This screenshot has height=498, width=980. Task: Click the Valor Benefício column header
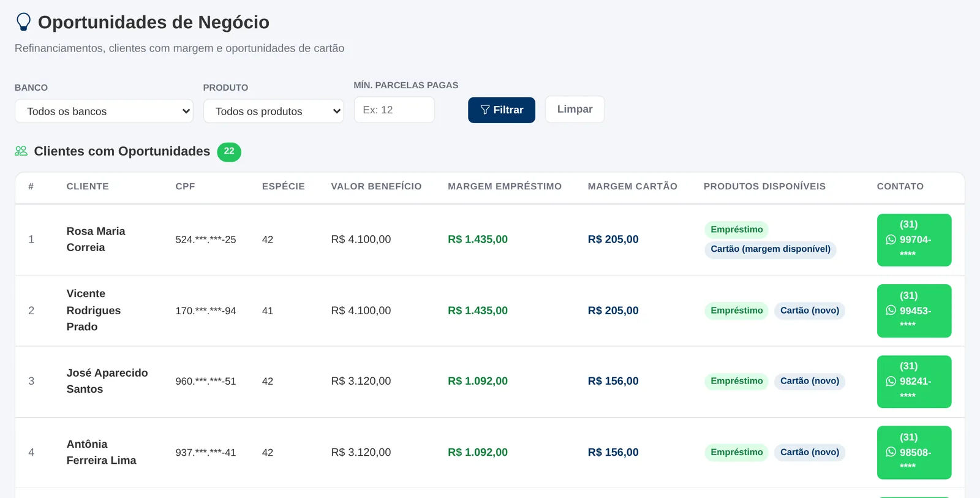(376, 186)
